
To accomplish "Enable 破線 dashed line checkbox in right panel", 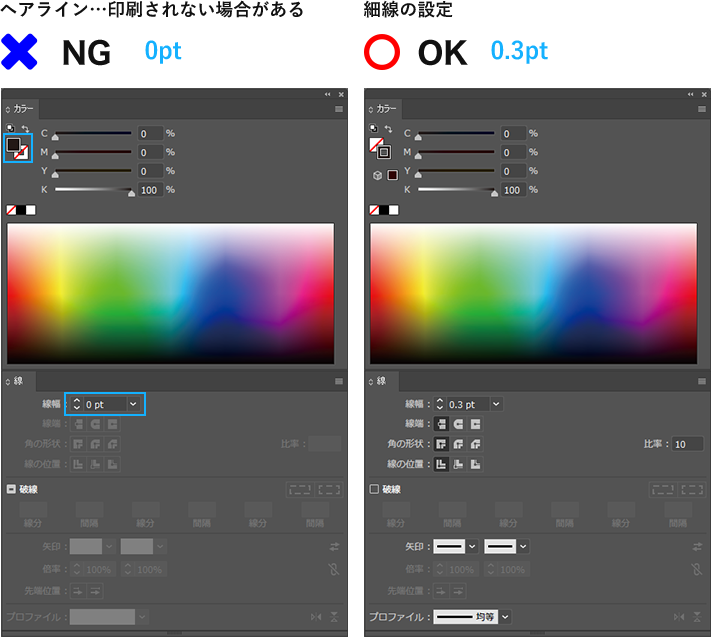I will (375, 489).
